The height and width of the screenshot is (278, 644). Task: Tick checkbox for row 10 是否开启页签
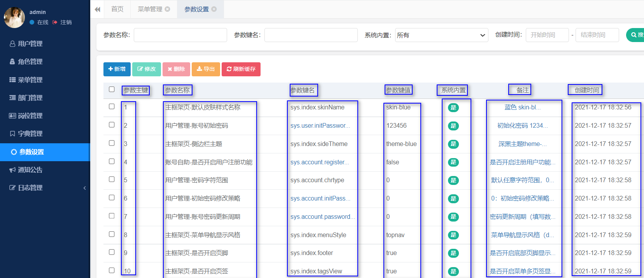(112, 270)
